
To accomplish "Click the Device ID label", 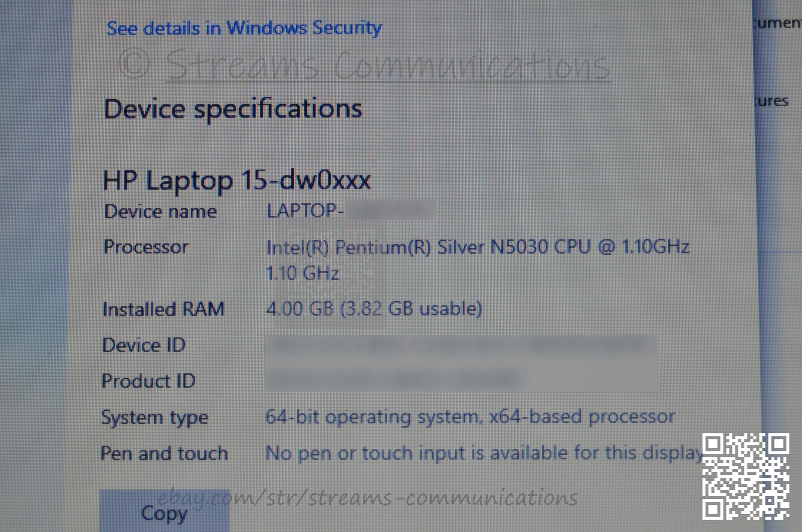I will pos(144,345).
